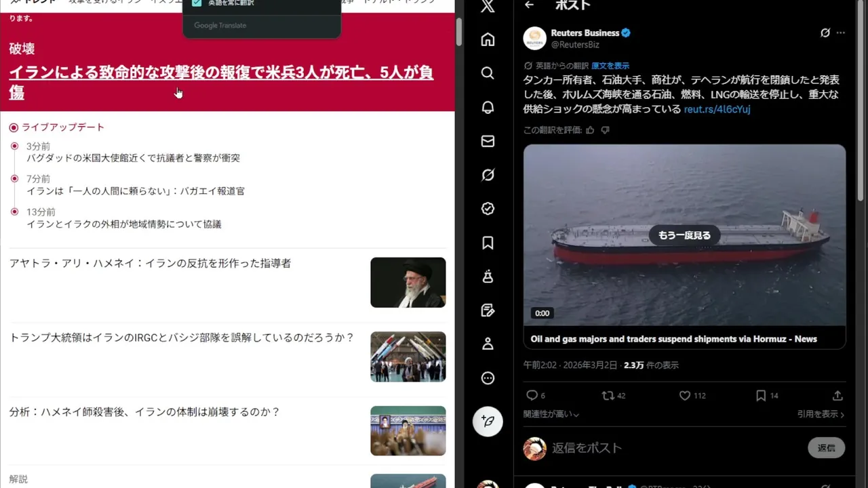Open the articles compose icon in sidebar
Viewport: 868px width, 488px height.
point(488,310)
